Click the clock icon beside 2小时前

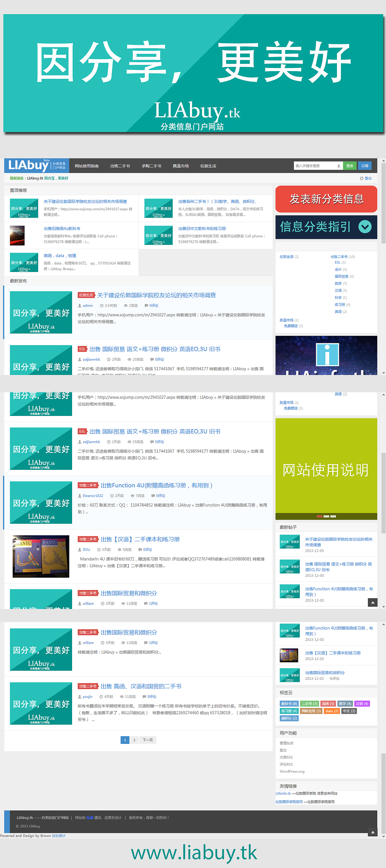pyautogui.click(x=102, y=306)
